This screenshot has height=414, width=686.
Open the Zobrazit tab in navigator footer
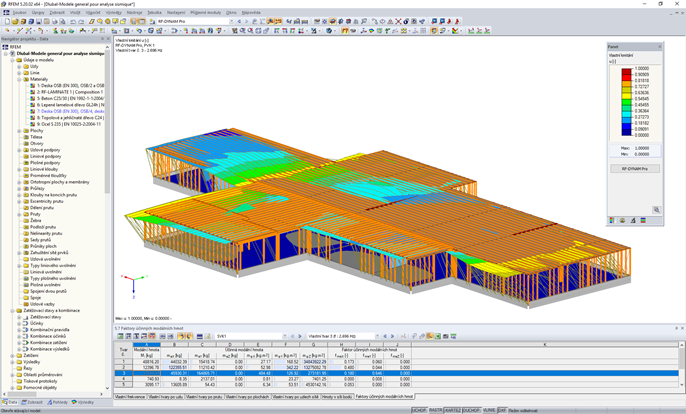click(32, 402)
